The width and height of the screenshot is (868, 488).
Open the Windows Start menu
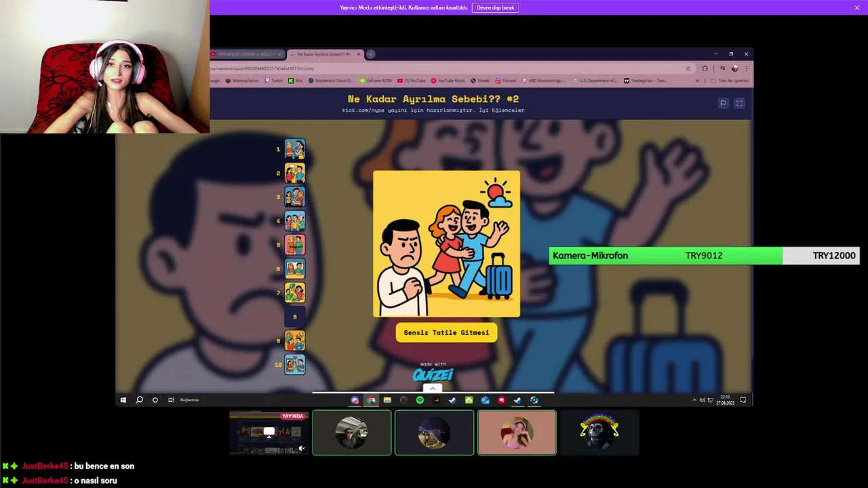pyautogui.click(x=123, y=400)
